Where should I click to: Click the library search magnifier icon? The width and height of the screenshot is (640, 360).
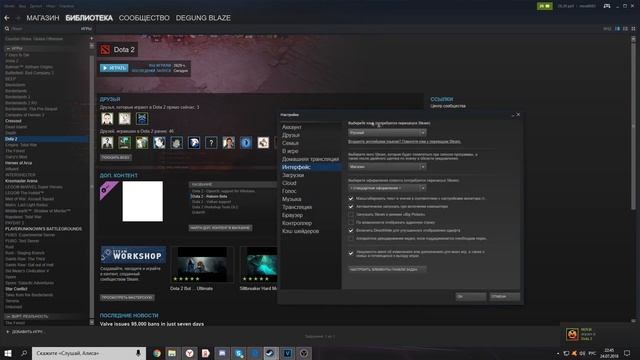tap(7, 29)
